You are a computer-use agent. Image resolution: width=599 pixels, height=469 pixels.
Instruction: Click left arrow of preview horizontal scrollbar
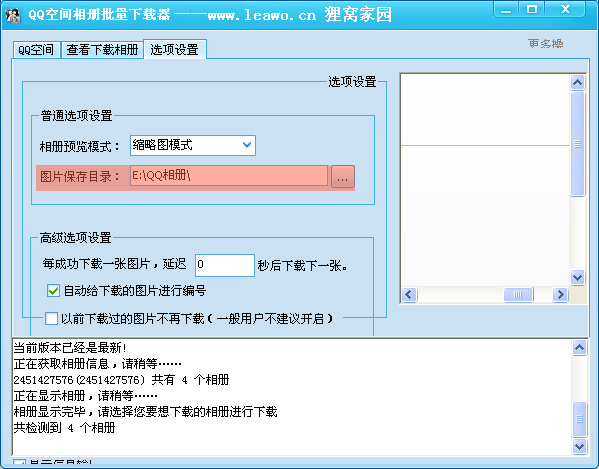pyautogui.click(x=409, y=294)
